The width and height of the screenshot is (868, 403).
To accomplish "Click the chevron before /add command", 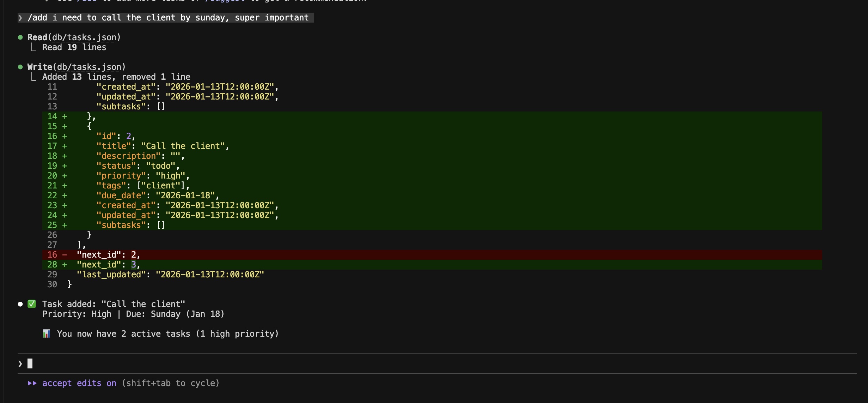I will (20, 18).
